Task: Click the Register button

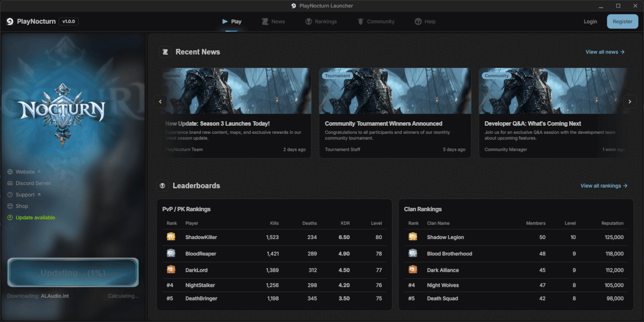Action: (x=622, y=22)
